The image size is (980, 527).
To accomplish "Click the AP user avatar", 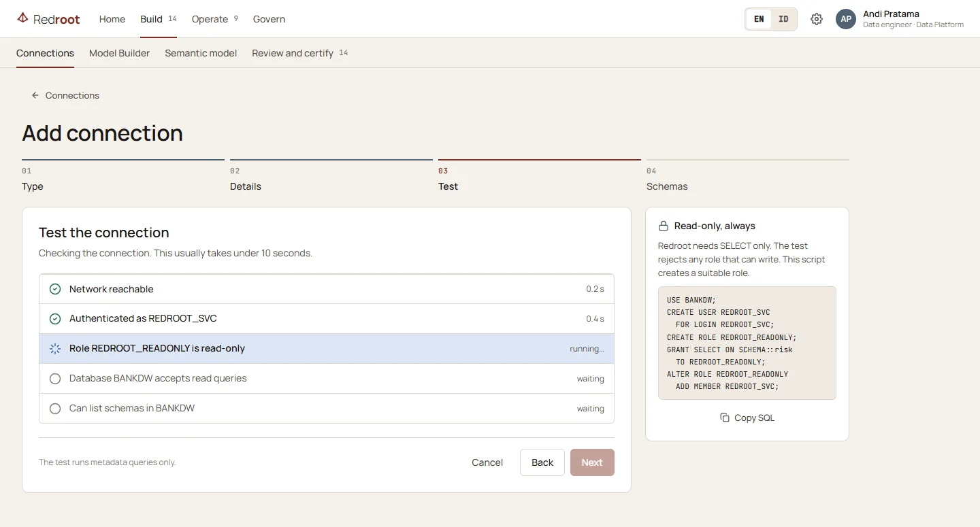I will [846, 19].
